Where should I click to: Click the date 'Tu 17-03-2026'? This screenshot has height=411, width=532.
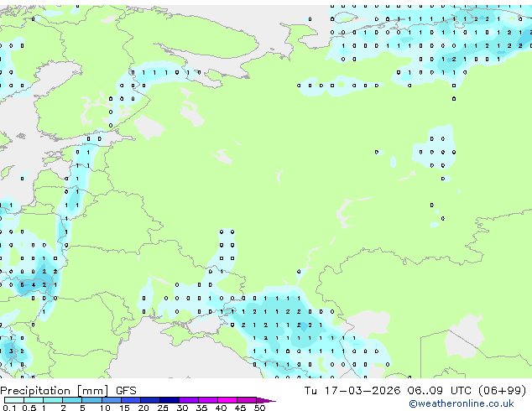(352, 391)
